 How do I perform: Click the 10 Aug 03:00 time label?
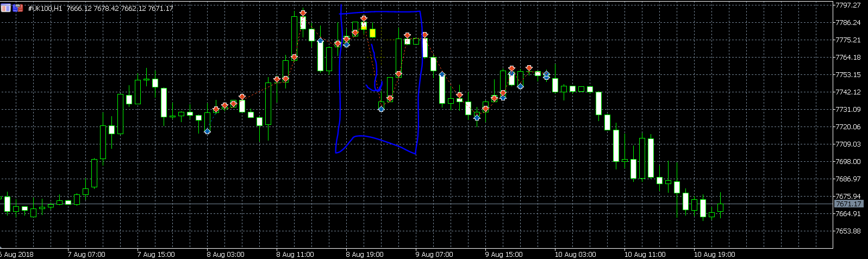click(575, 254)
